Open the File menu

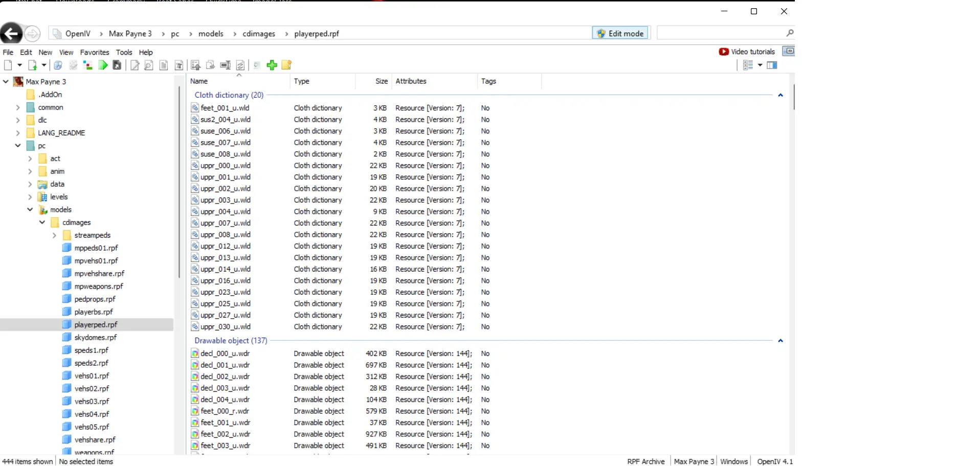click(8, 52)
